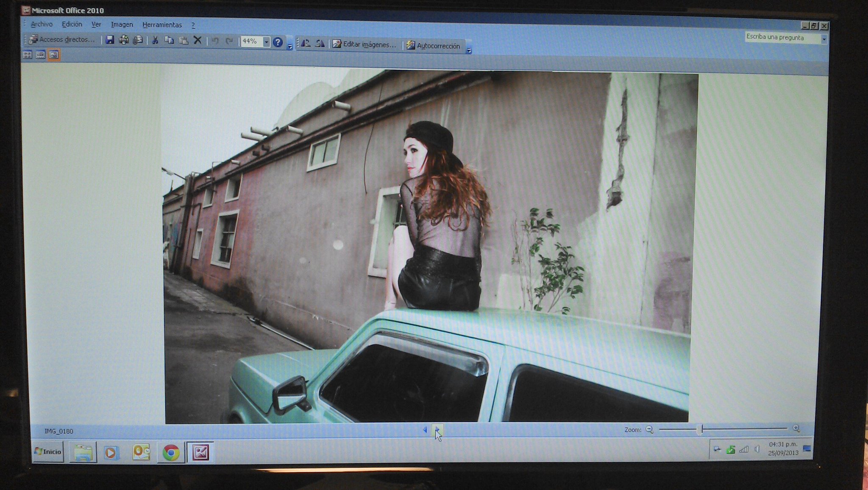
Task: Select single picture view mode
Action: [x=54, y=55]
